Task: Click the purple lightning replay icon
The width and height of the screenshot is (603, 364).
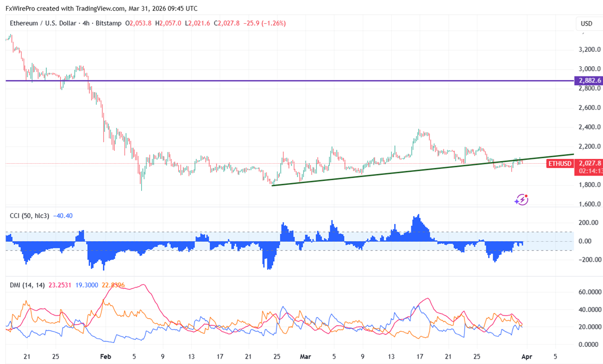Action: [x=522, y=199]
